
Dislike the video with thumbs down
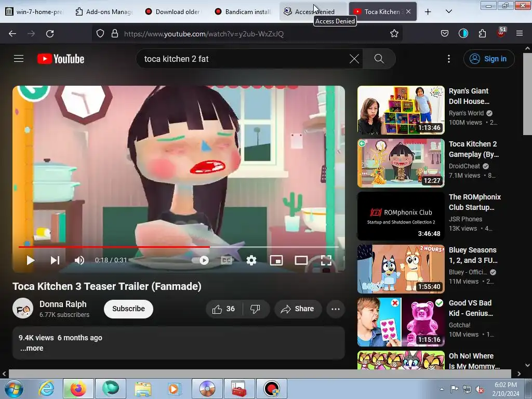pos(256,309)
